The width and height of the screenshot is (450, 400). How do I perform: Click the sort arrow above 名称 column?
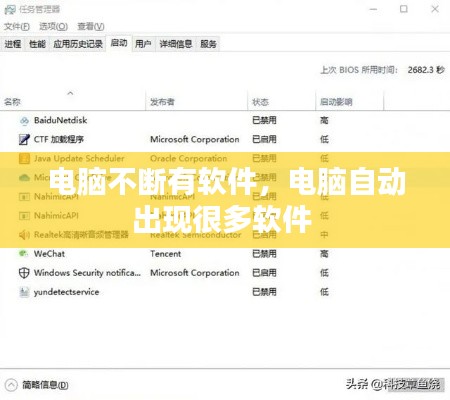coord(70,93)
